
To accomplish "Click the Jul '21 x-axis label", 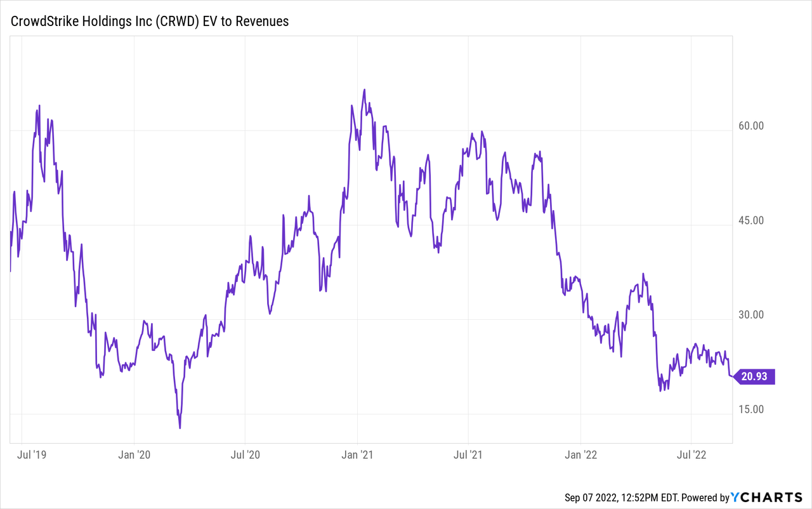I will point(468,454).
